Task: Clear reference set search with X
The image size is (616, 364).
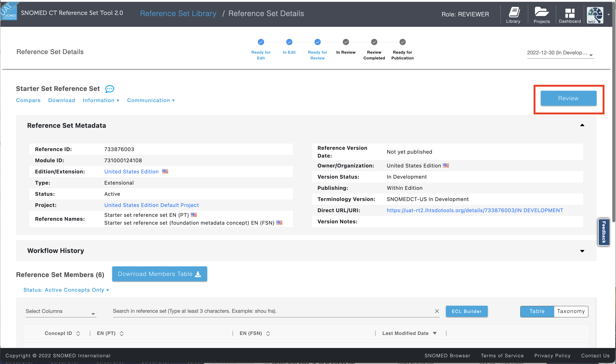Action: point(437,311)
